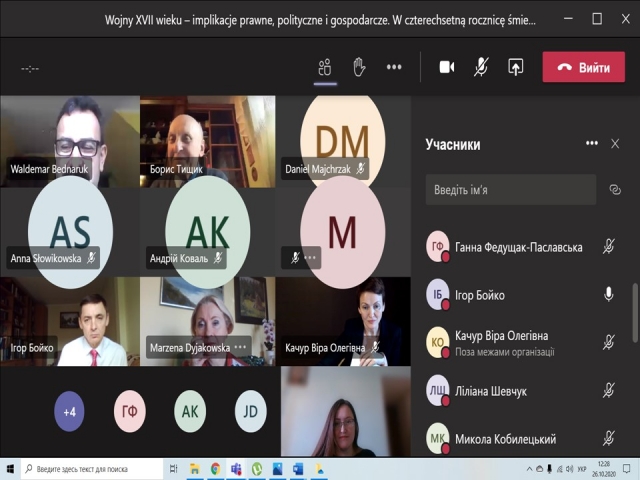Open the Windows notification center
Screen dimensions: 640x480
(627, 469)
